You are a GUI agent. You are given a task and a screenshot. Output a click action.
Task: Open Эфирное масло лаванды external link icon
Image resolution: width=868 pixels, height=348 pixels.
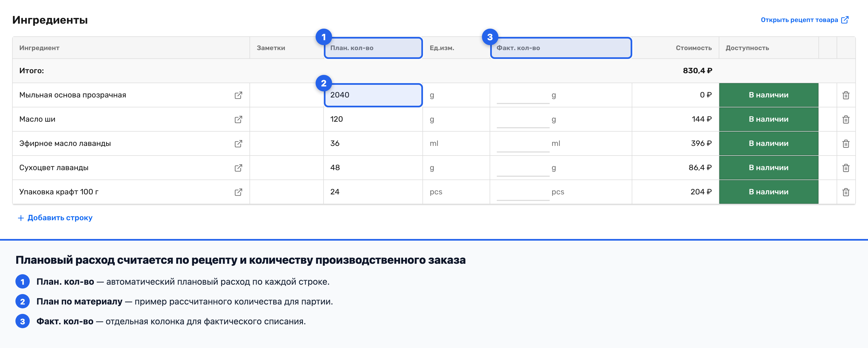click(x=238, y=144)
